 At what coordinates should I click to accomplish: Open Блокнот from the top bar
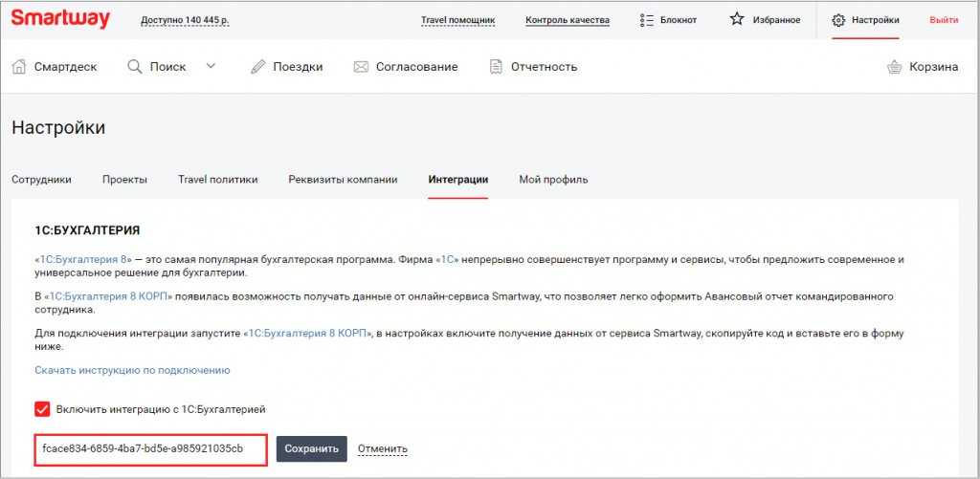click(x=679, y=20)
